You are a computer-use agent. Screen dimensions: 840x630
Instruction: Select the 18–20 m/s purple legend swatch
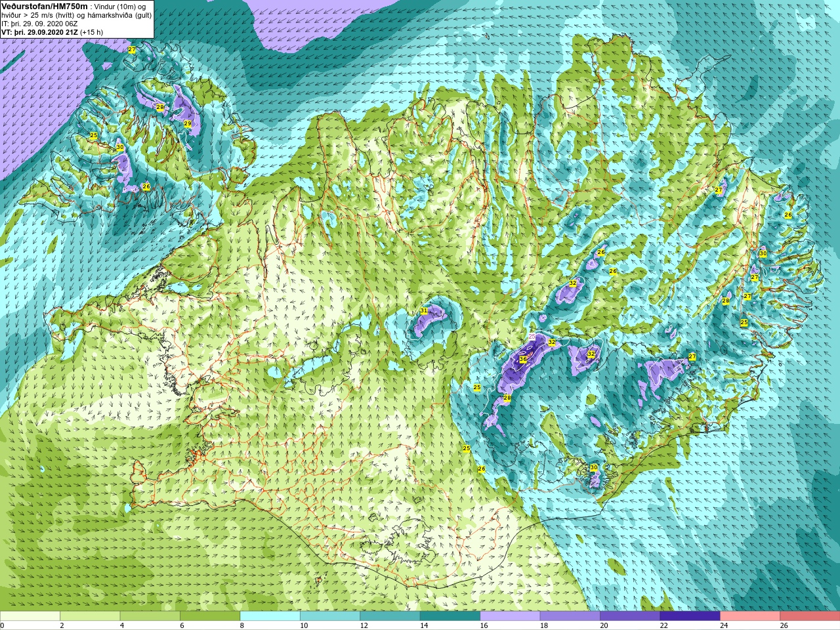[x=570, y=616]
